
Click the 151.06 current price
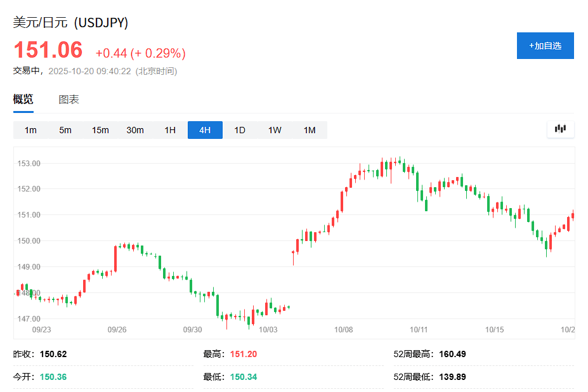point(48,51)
